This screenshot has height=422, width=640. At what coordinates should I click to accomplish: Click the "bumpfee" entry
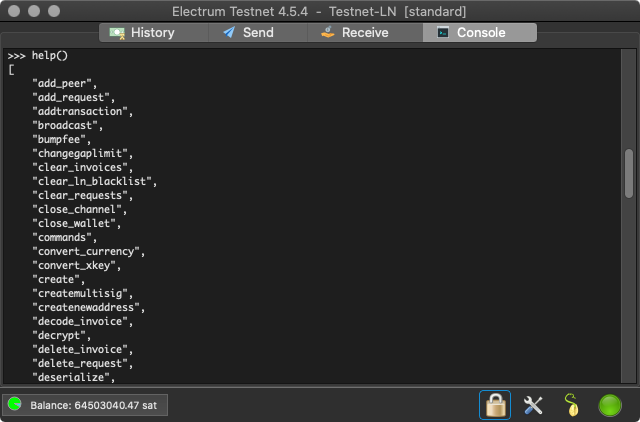pos(62,140)
